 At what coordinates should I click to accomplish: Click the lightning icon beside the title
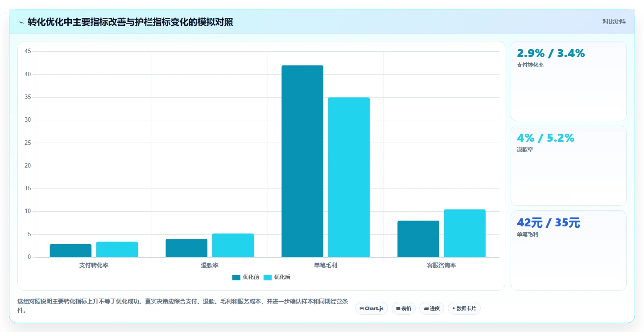pos(21,22)
